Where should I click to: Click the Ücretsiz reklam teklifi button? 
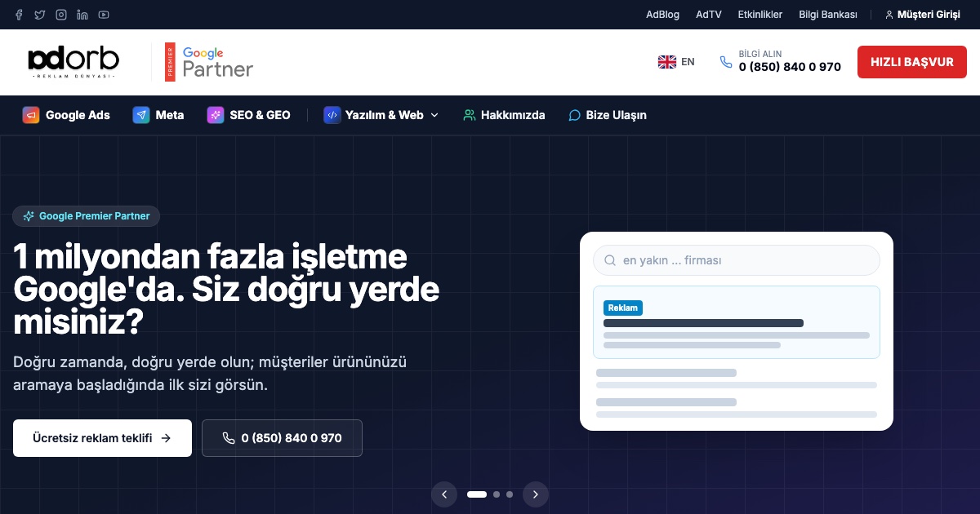(102, 438)
